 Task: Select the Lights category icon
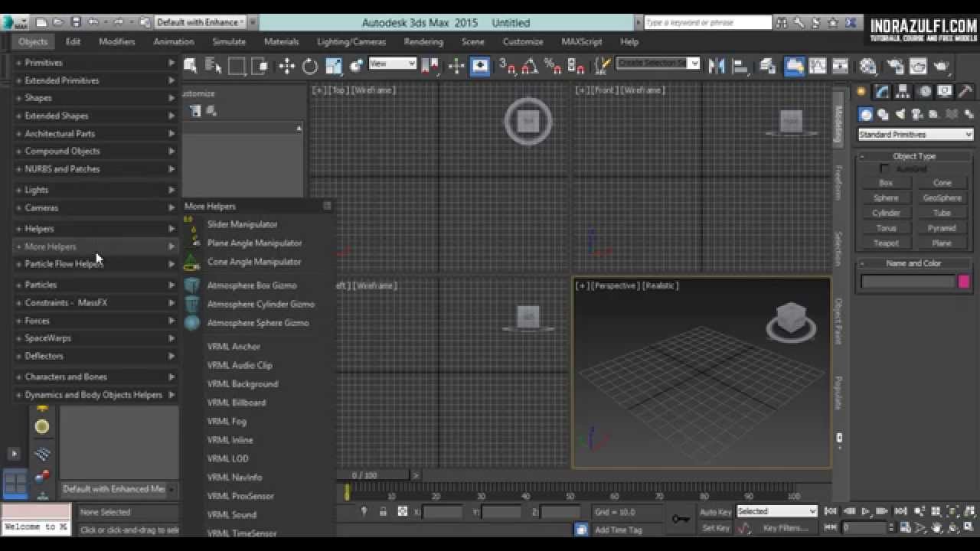point(900,115)
